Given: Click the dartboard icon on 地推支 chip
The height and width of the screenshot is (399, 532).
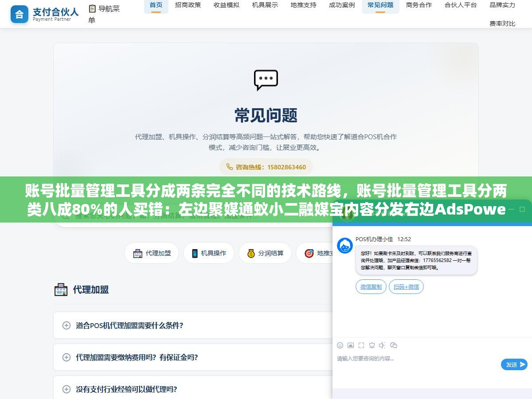Looking at the screenshot, I should click(x=309, y=253).
